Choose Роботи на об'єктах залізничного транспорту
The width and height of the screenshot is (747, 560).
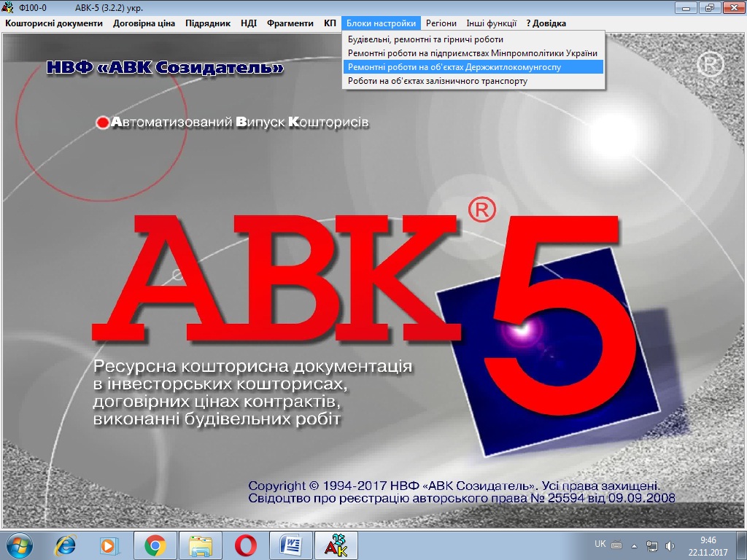pos(473,81)
